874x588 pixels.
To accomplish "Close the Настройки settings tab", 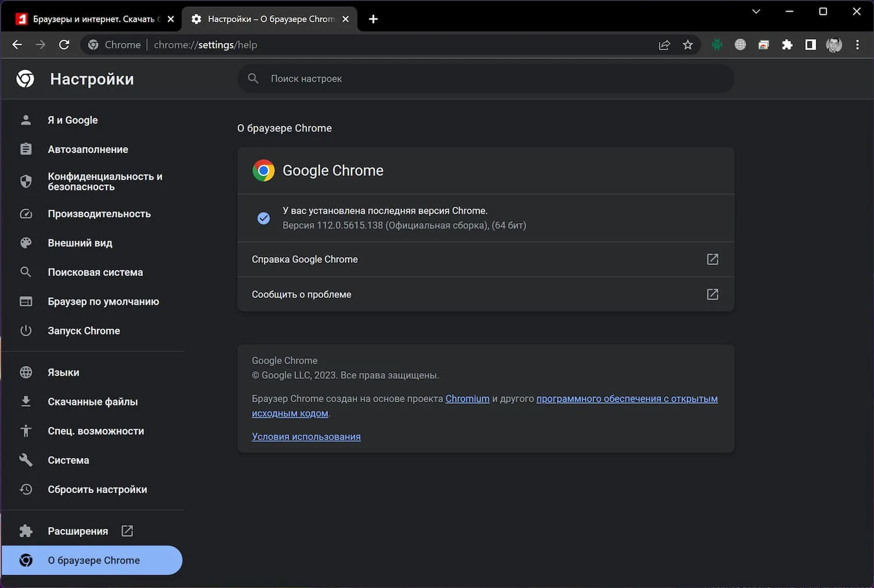I will pyautogui.click(x=346, y=19).
